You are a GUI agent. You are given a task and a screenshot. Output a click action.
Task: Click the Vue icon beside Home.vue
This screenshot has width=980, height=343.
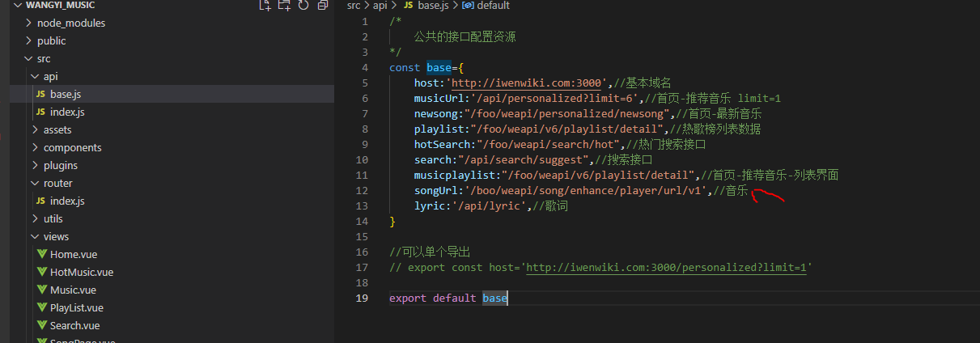tap(42, 255)
